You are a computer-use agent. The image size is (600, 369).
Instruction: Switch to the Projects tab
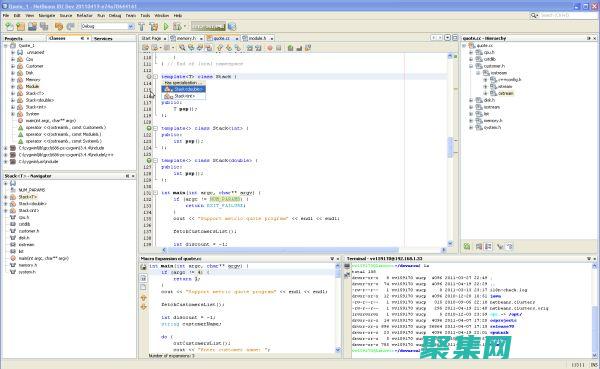[14, 39]
